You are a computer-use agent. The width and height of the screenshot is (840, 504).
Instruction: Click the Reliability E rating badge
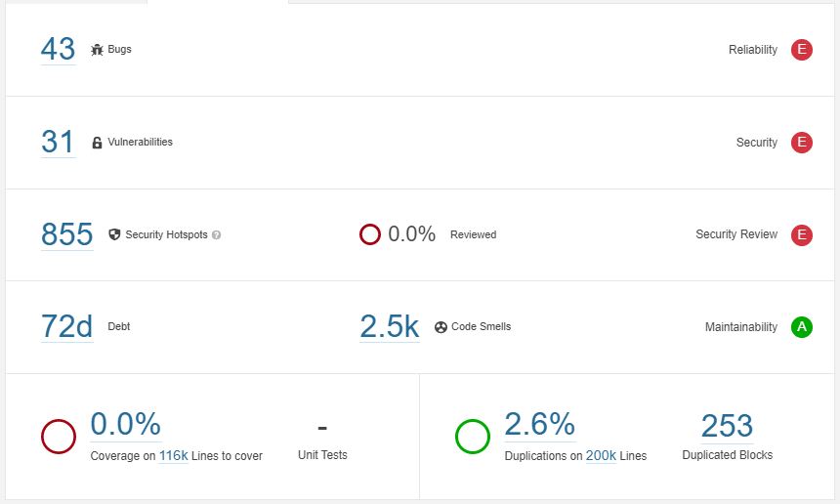click(x=802, y=50)
